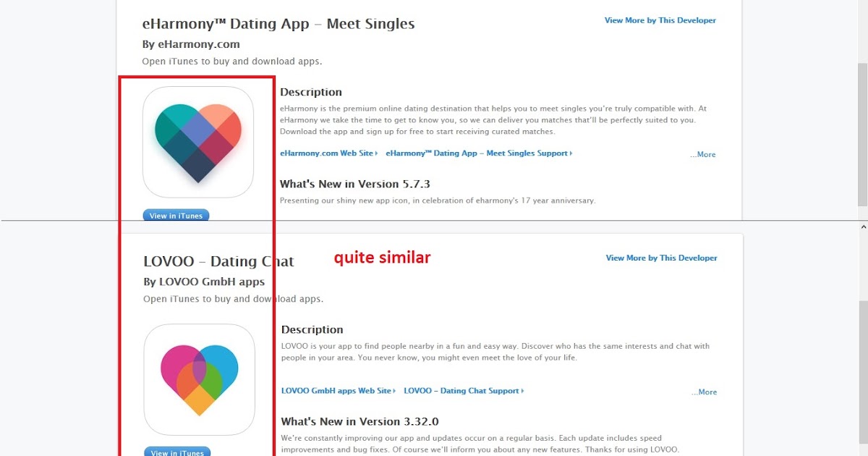This screenshot has height=456, width=868.
Task: Open the LOVOO GmbH apps Web Site link
Action: pos(339,391)
